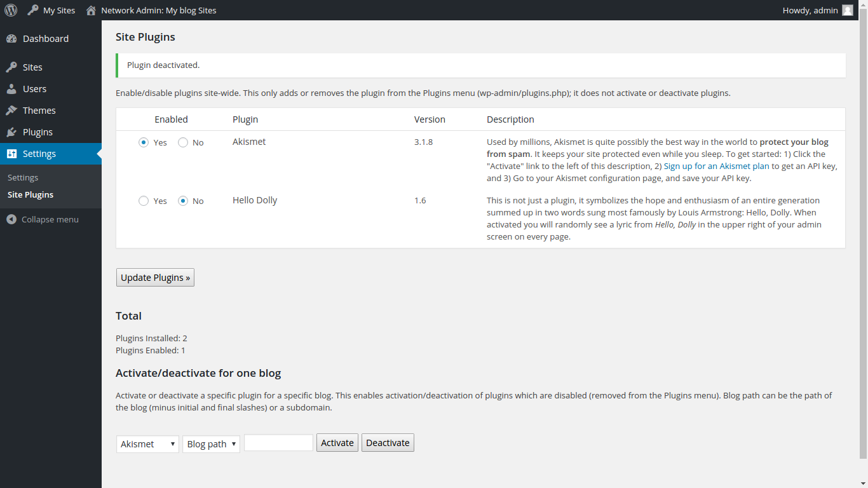The width and height of the screenshot is (868, 488).
Task: Select Yes for Akismet
Action: [x=144, y=142]
